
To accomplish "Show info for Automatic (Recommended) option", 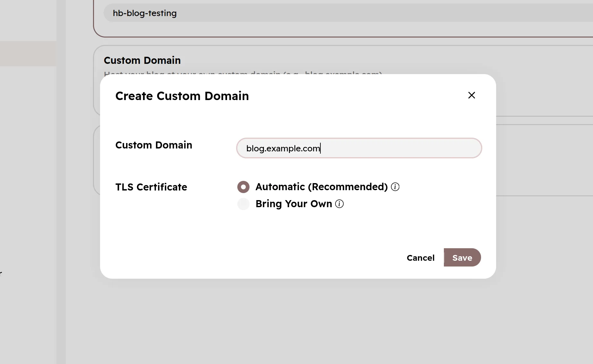I will pos(395,187).
